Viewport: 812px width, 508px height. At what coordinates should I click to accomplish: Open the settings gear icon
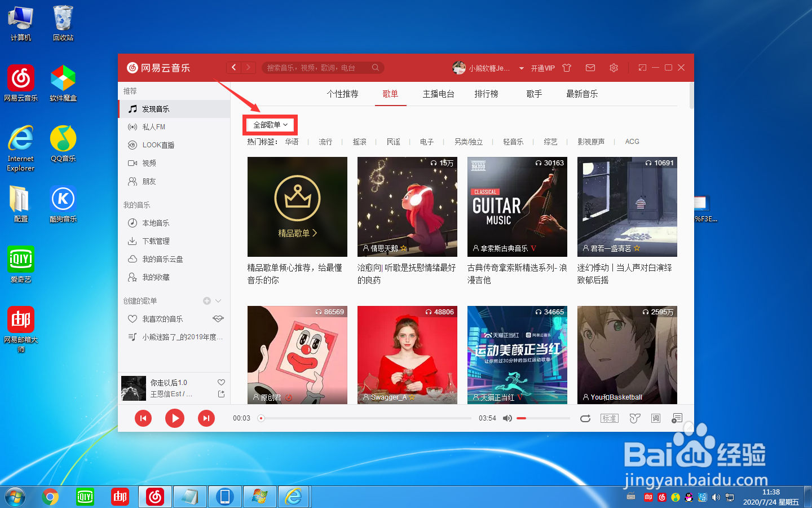pyautogui.click(x=614, y=67)
